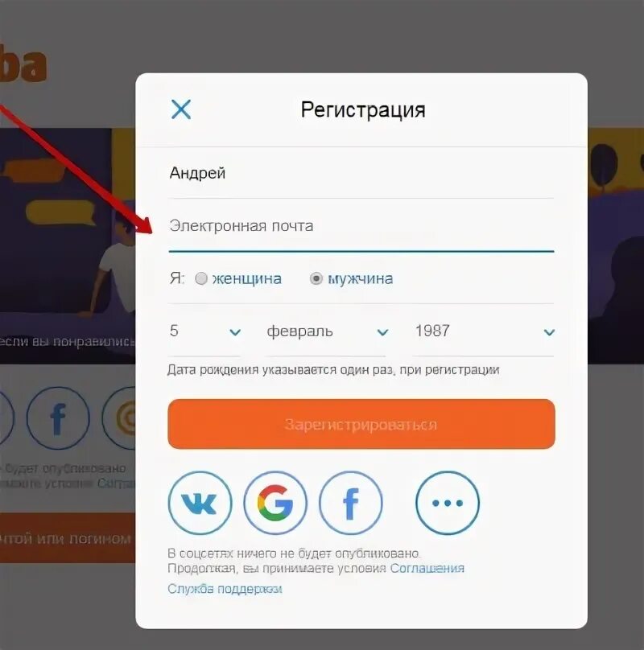Open the Соглашения link

[427, 568]
